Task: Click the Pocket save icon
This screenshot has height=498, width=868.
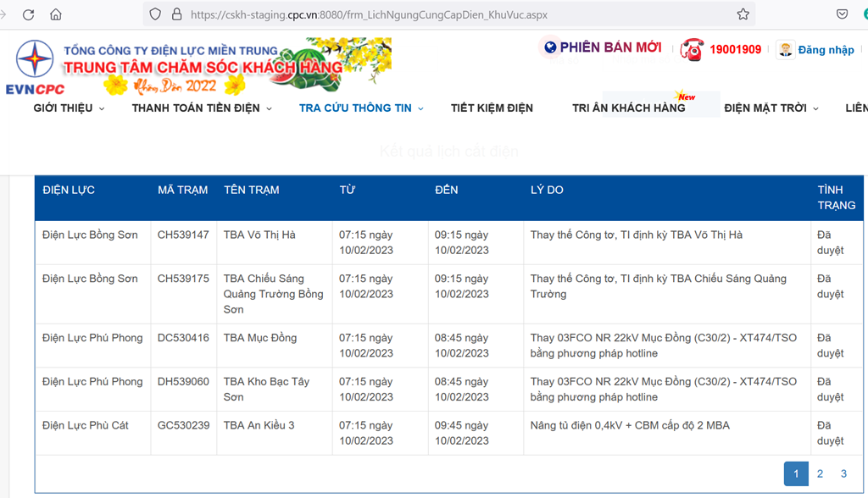Action: tap(842, 14)
